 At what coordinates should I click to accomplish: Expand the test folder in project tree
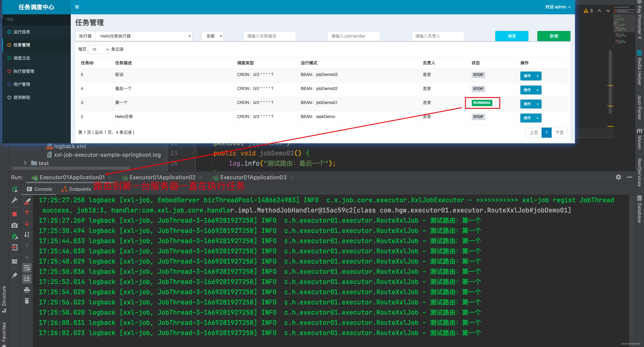click(x=25, y=163)
